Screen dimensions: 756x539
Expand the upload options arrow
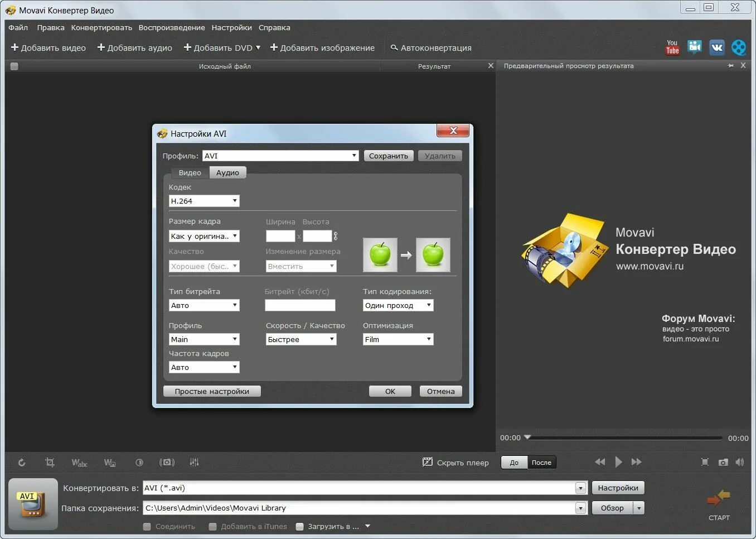click(x=367, y=526)
